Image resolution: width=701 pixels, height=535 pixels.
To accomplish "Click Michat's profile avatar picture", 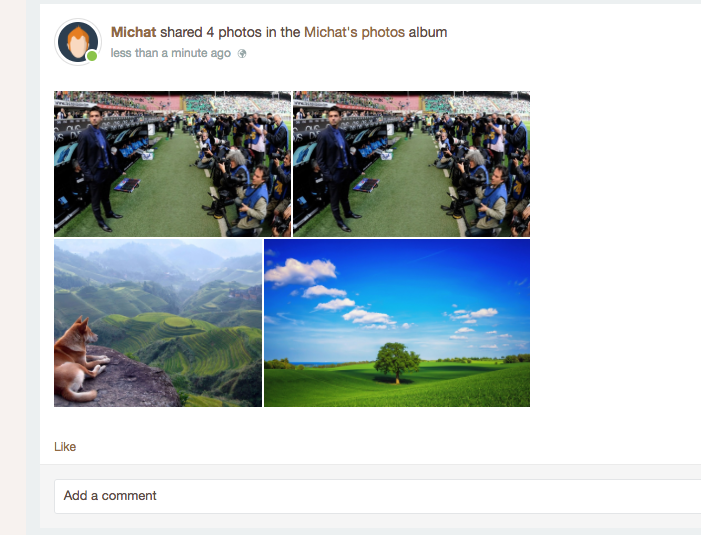I will (78, 42).
